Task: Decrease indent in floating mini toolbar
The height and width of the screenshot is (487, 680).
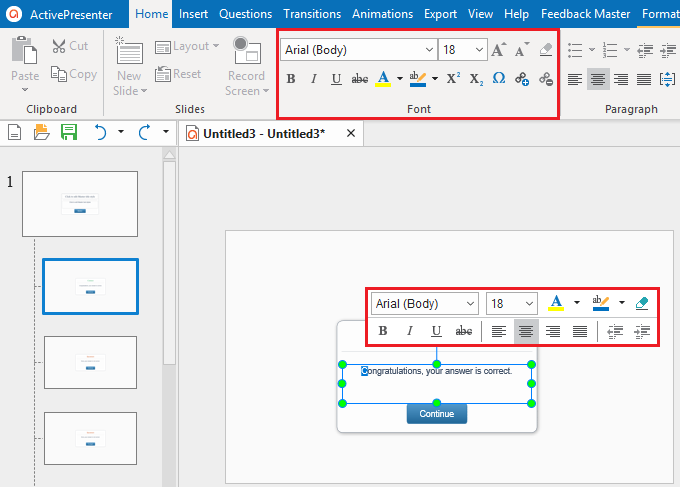Action: click(615, 332)
